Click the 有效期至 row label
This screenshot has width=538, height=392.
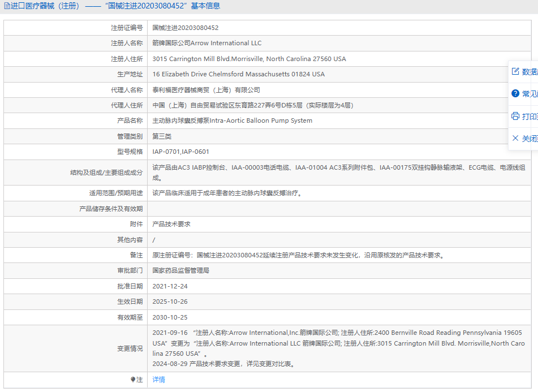[130, 317]
